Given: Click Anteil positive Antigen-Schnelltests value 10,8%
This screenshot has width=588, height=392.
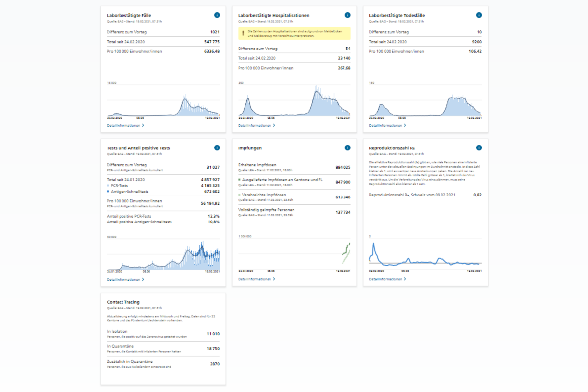Looking at the screenshot, I should [x=214, y=221].
